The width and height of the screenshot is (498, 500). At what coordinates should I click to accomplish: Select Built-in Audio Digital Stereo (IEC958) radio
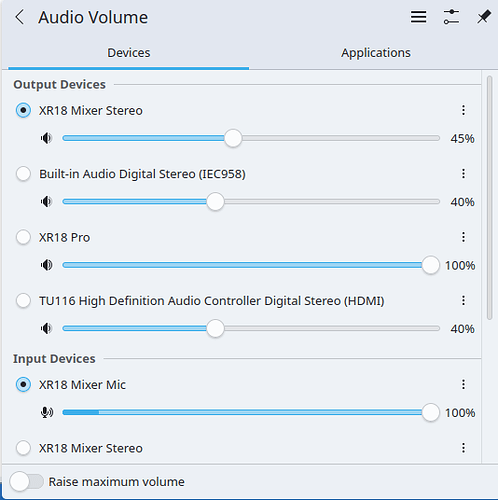coord(23,174)
